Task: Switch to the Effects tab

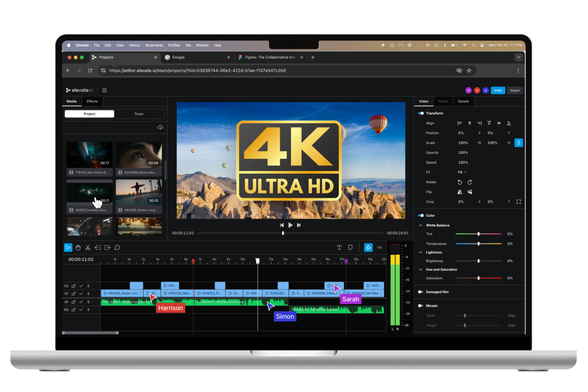Action: 92,102
